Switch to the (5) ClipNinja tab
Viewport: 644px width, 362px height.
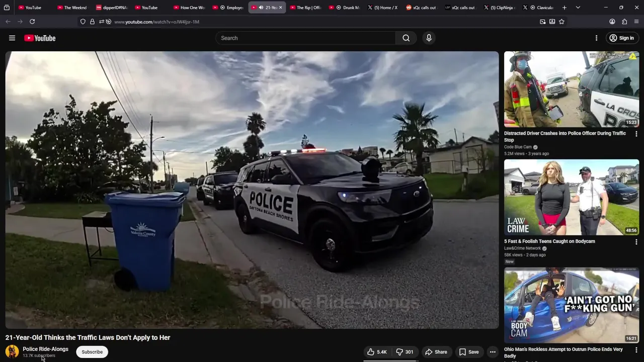pyautogui.click(x=500, y=8)
